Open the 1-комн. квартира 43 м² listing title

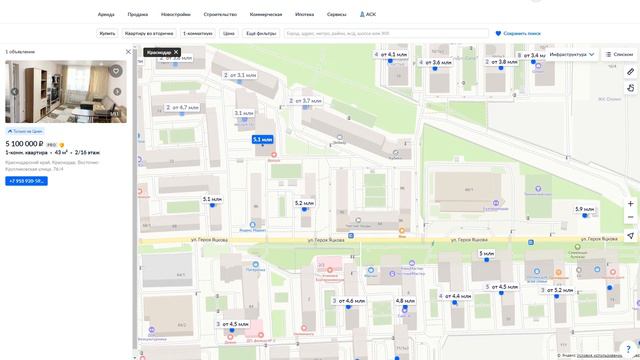[x=53, y=153]
